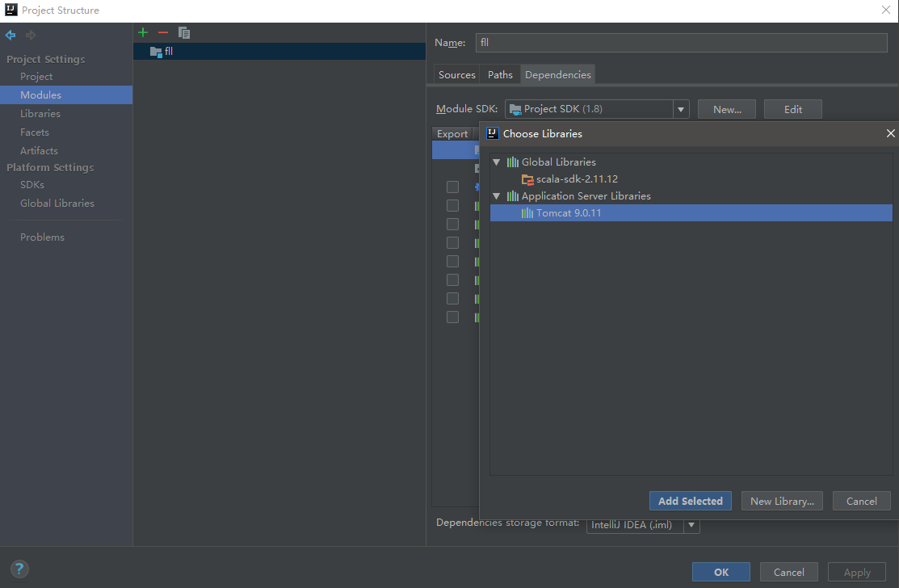Screen dimensions: 899x588
Task: Close the Choose Libraries dialog
Action: click(890, 133)
